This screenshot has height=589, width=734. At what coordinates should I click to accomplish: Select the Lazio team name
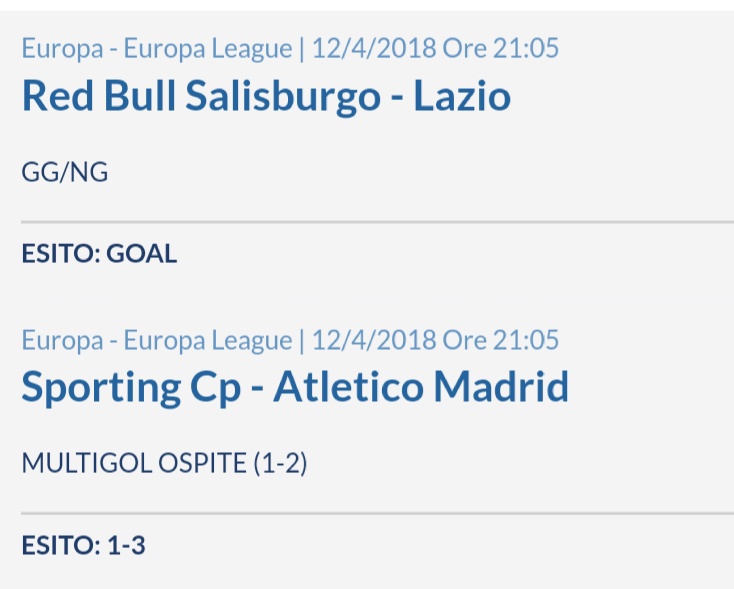point(462,96)
